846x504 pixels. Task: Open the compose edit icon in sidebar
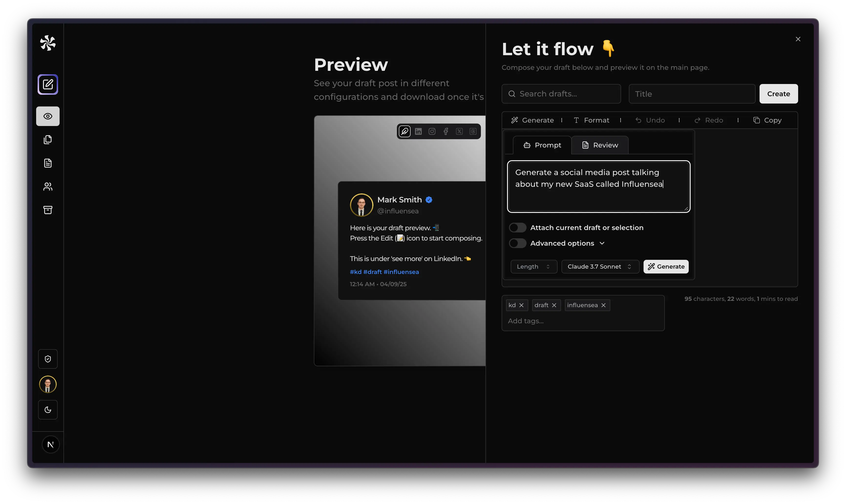[x=48, y=84]
